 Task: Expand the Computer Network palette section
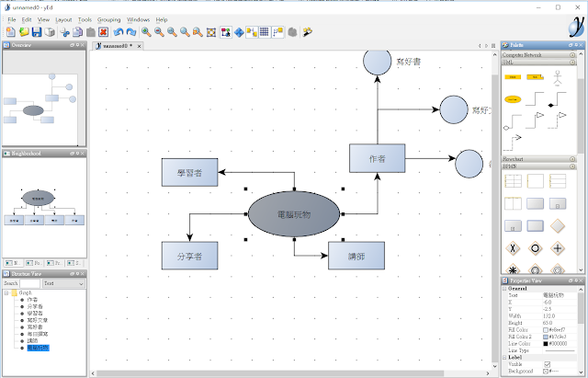tap(572, 55)
